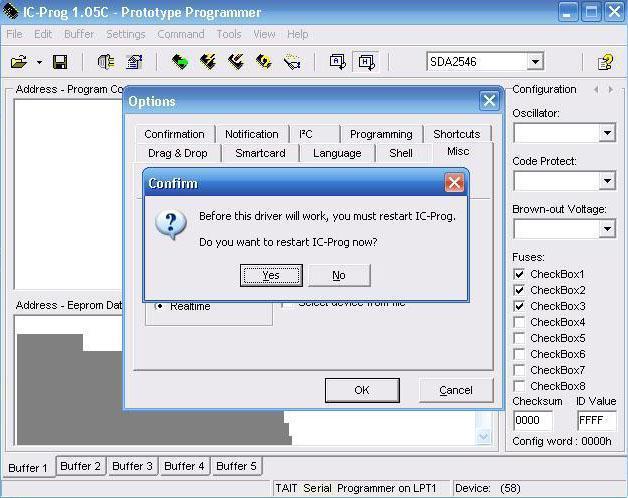Screen dimensions: 628x498
Task: Click the Configuration panel right arrow
Action: coord(610,89)
